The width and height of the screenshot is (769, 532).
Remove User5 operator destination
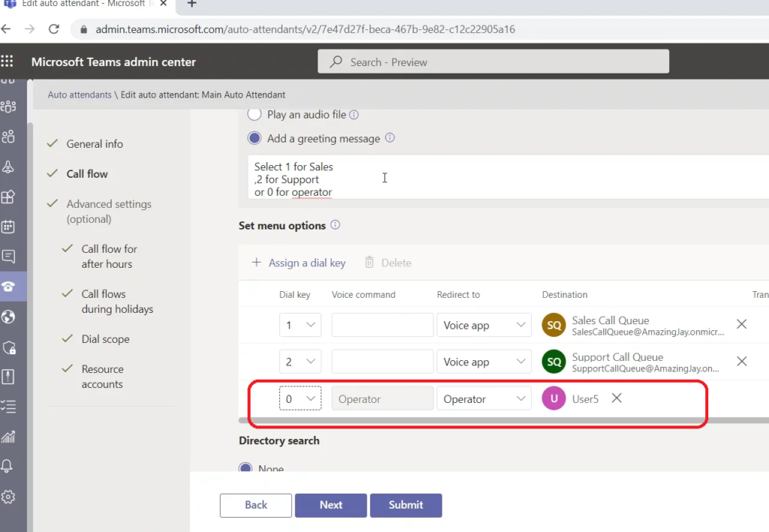617,398
